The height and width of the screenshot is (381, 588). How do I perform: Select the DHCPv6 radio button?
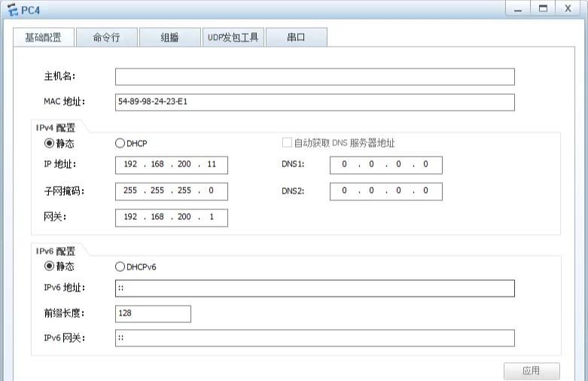pos(120,266)
